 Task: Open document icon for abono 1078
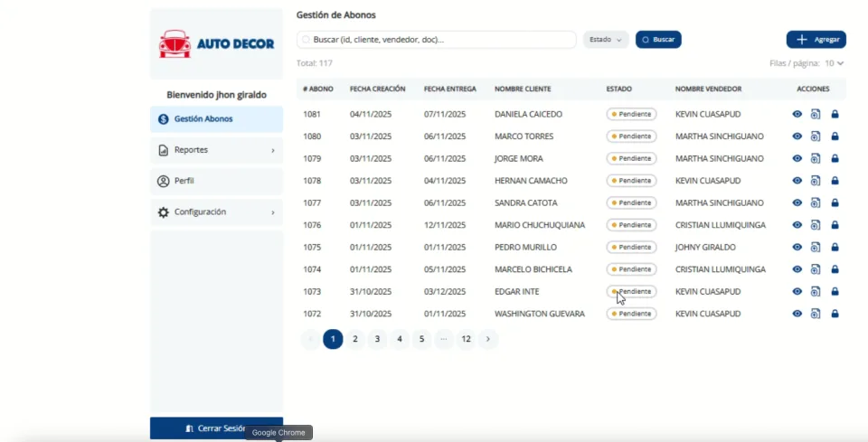point(816,181)
